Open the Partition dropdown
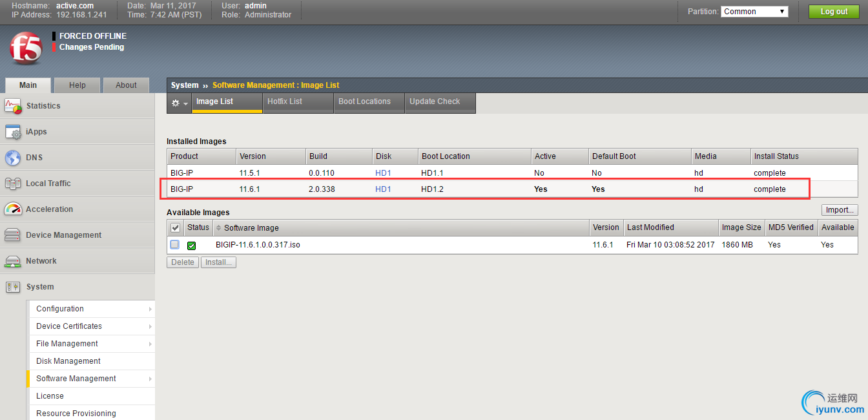This screenshot has height=420, width=868. point(754,12)
